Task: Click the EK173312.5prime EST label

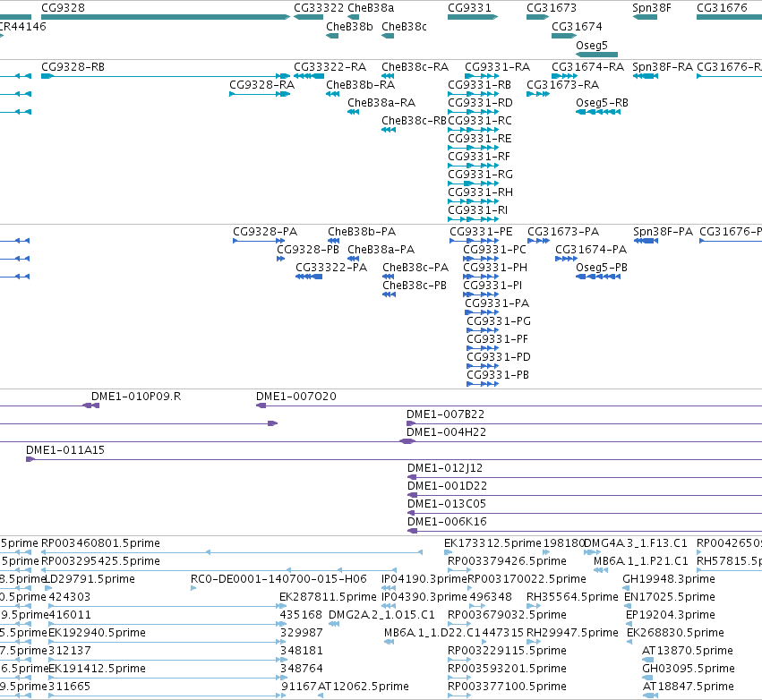Action: (492, 543)
